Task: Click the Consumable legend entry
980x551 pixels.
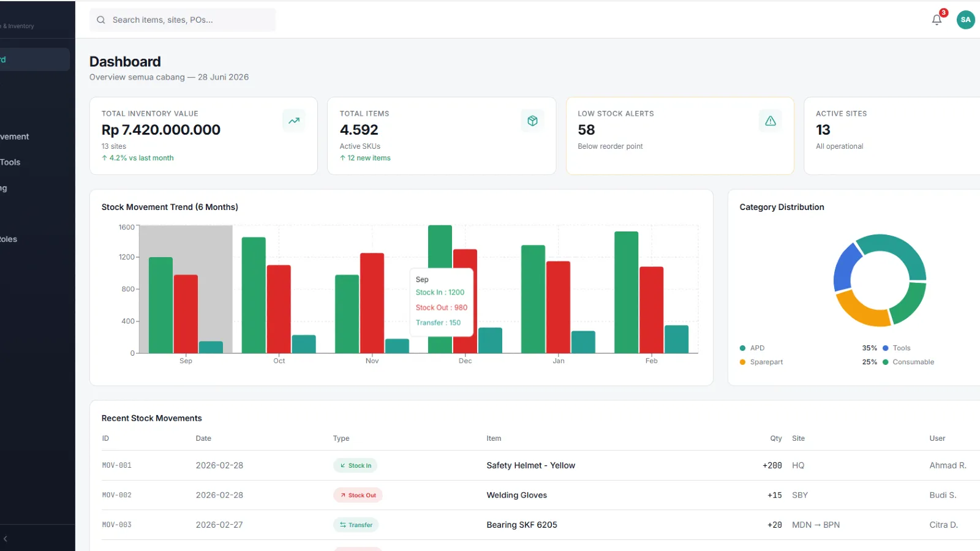Action: 908,362
